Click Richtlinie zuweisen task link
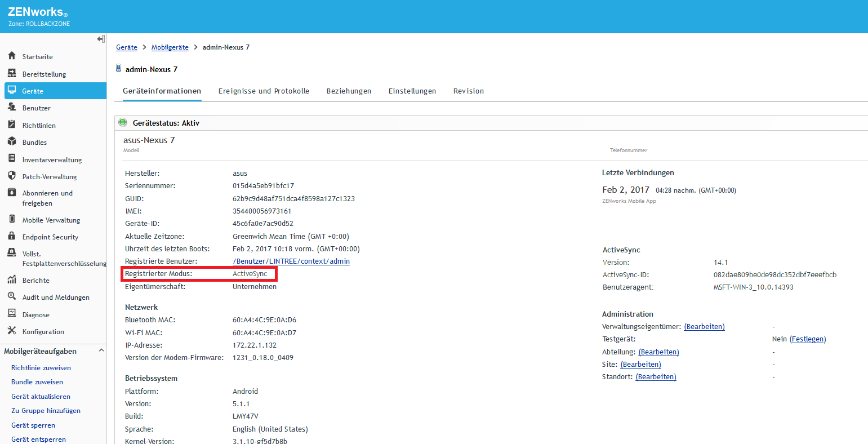868x444 pixels. point(41,367)
